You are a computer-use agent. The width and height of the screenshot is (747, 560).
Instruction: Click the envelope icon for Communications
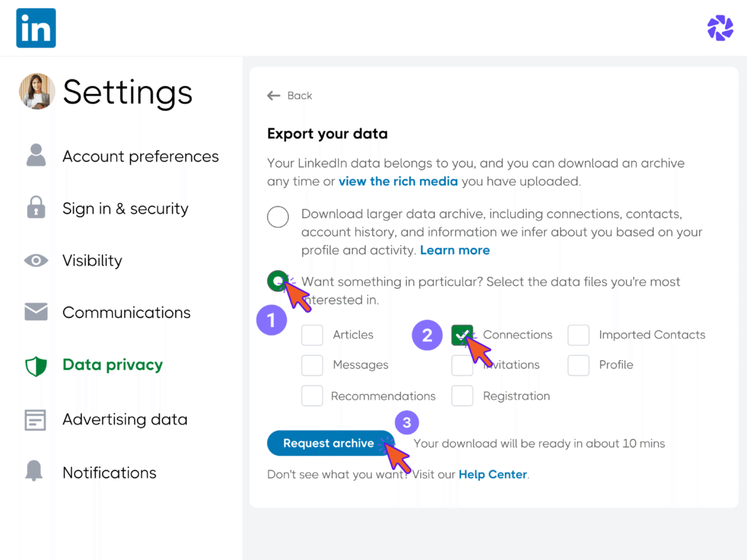pos(36,312)
